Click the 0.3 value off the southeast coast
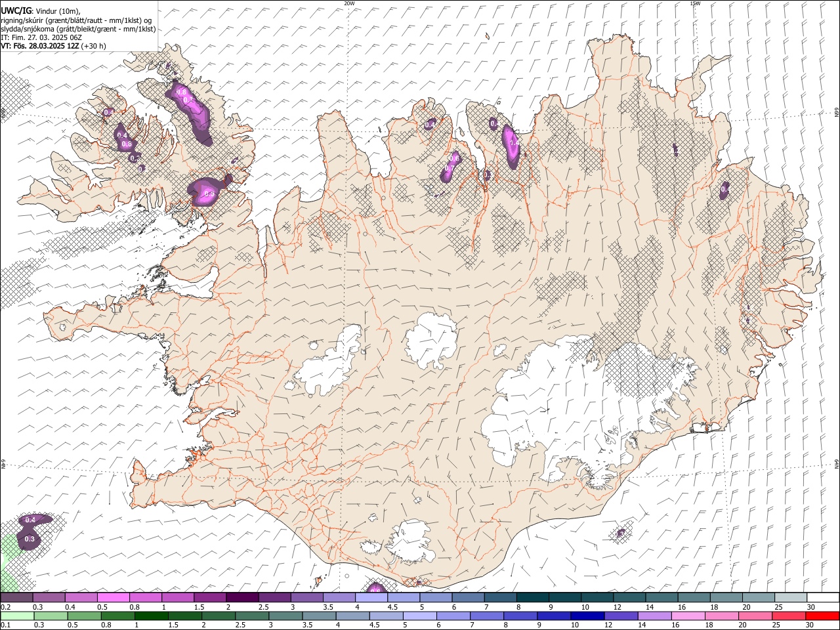Image resolution: width=840 pixels, height=630 pixels. pos(620,534)
